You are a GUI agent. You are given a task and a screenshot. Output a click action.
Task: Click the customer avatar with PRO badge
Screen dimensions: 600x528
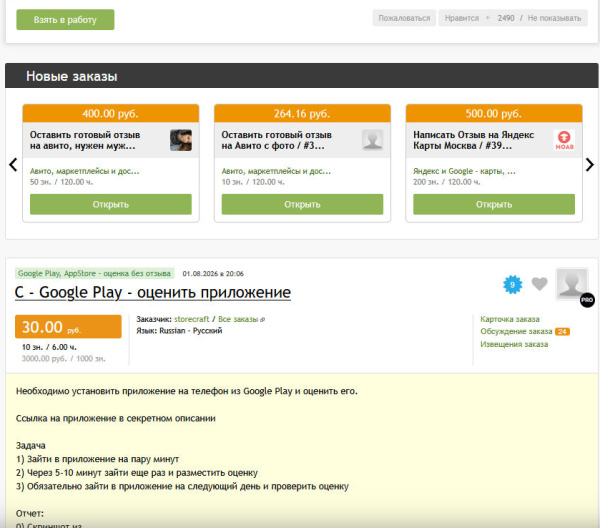pyautogui.click(x=572, y=284)
